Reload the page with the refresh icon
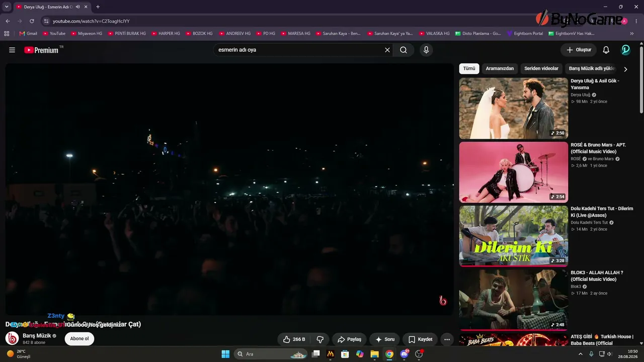Viewport: 644px width, 362px height. click(x=32, y=21)
